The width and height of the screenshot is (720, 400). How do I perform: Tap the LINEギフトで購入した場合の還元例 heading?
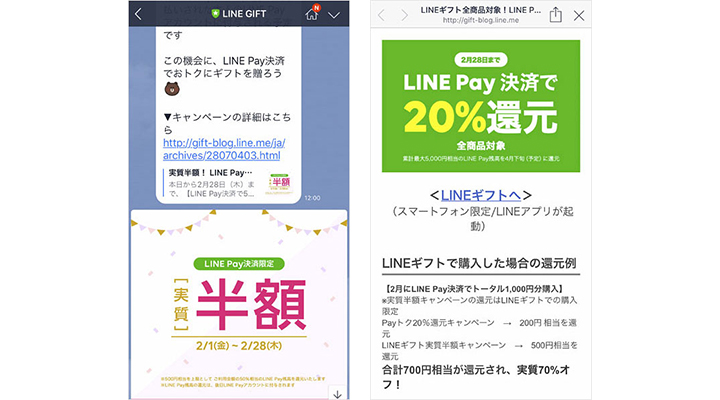[x=479, y=263]
